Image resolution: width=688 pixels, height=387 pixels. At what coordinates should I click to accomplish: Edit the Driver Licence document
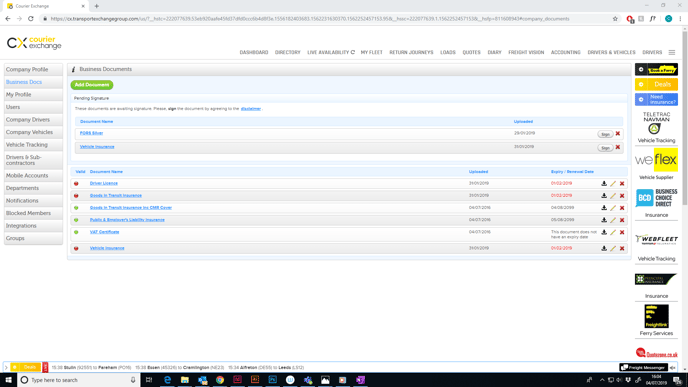tap(613, 183)
